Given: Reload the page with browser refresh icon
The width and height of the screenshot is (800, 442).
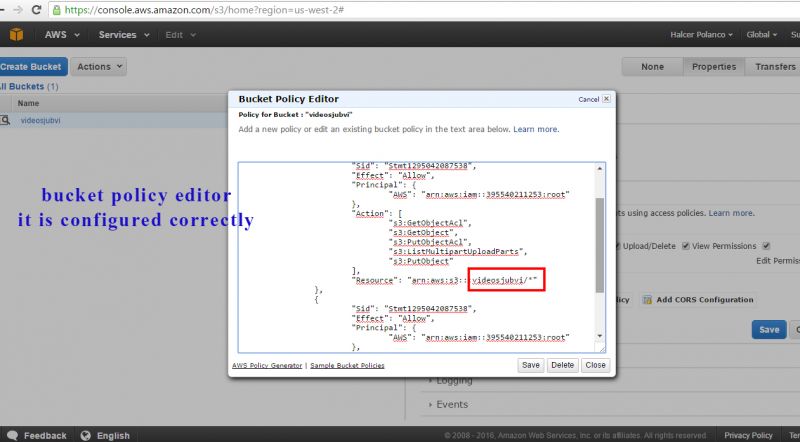Looking at the screenshot, I should pos(36,10).
